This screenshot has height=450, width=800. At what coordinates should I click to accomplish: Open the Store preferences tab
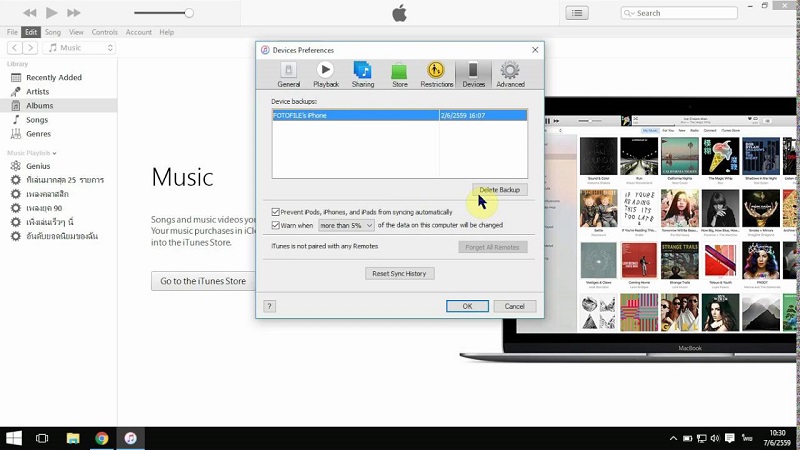pos(399,74)
